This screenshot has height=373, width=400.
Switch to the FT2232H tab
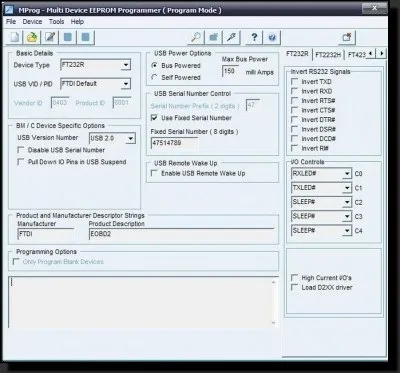(328, 55)
